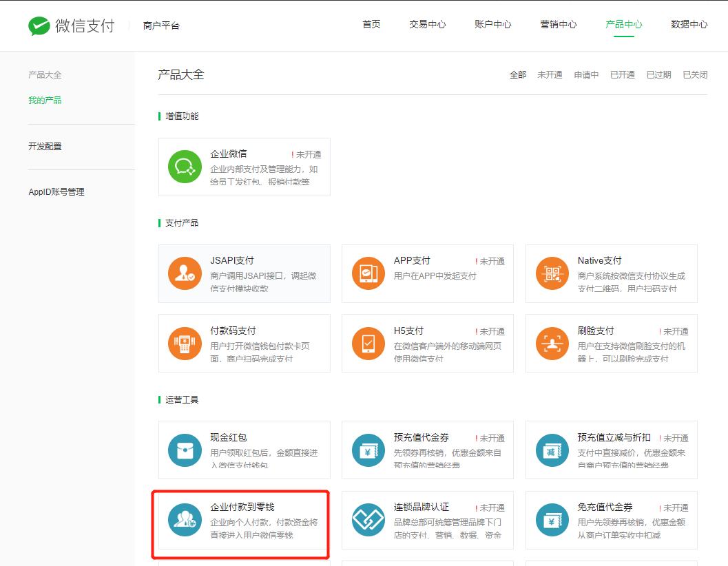This screenshot has height=566, width=728.
Task: Open the 账户中心 navigation tab
Action: click(493, 24)
